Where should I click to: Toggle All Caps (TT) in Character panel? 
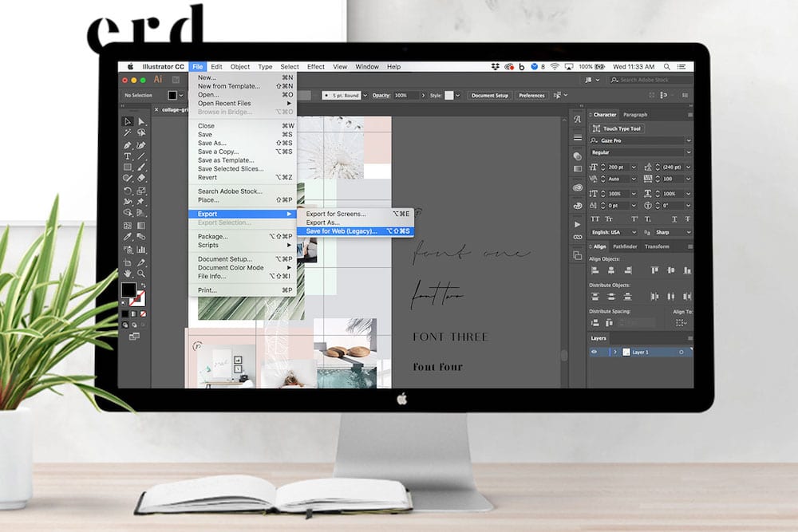595,219
